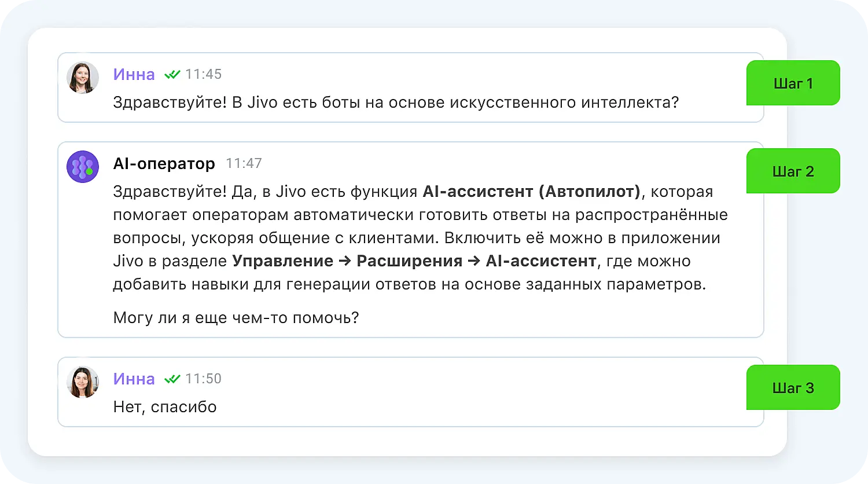
Task: Select the Шаг 2 green label
Action: coord(793,171)
